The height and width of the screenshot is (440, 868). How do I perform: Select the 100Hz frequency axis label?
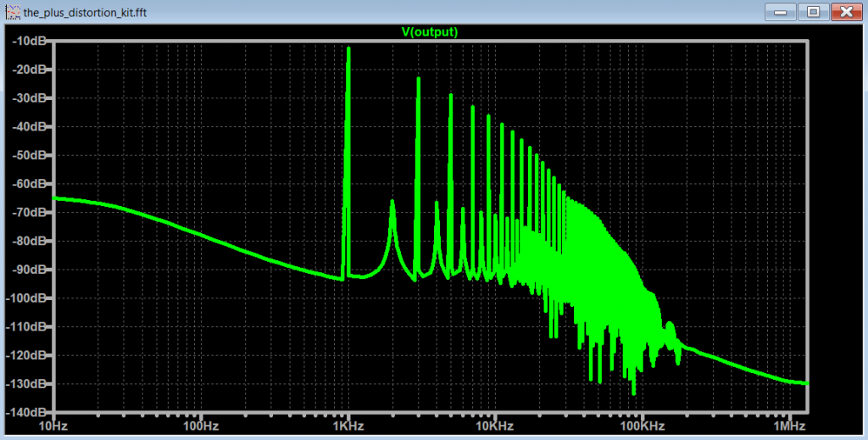201,426
